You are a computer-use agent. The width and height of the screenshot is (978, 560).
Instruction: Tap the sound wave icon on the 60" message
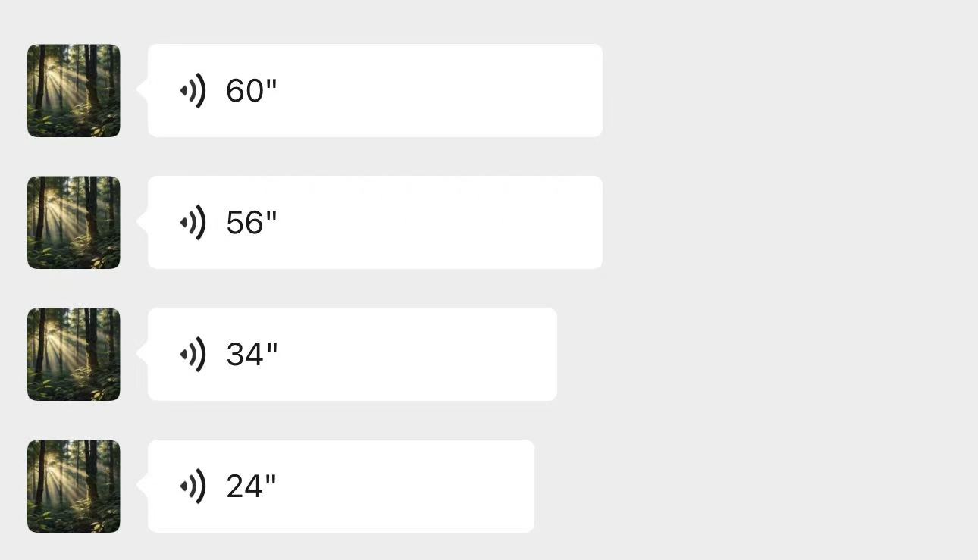point(193,91)
